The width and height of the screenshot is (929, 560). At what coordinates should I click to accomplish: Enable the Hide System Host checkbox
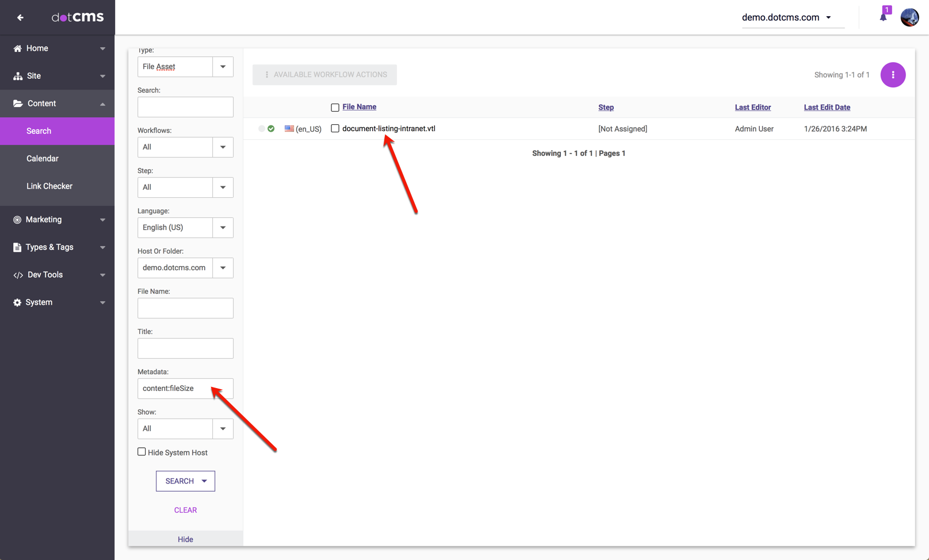click(142, 452)
